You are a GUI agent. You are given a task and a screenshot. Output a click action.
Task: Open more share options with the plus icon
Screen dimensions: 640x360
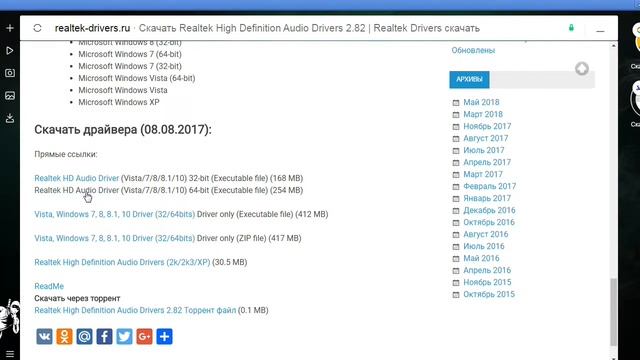pos(164,337)
